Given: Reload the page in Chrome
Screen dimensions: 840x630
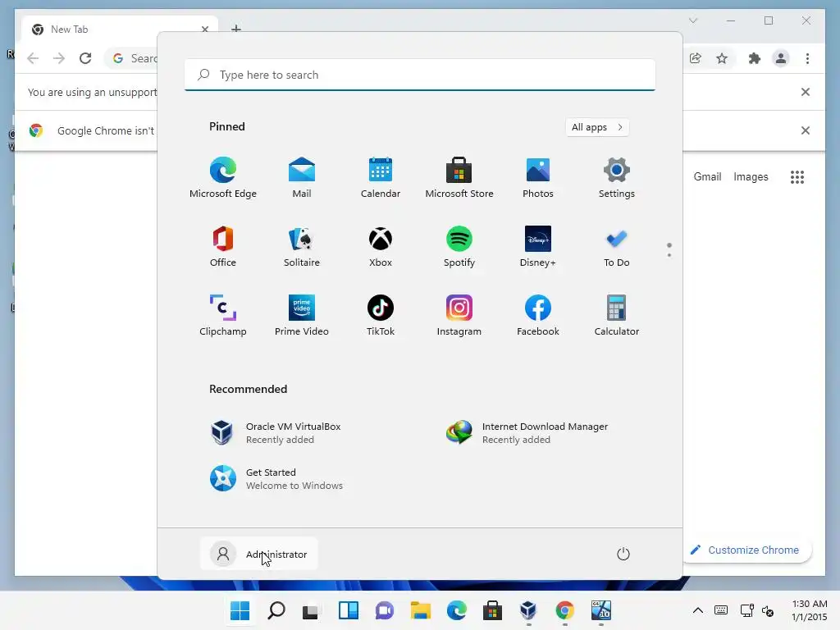Looking at the screenshot, I should [x=85, y=58].
